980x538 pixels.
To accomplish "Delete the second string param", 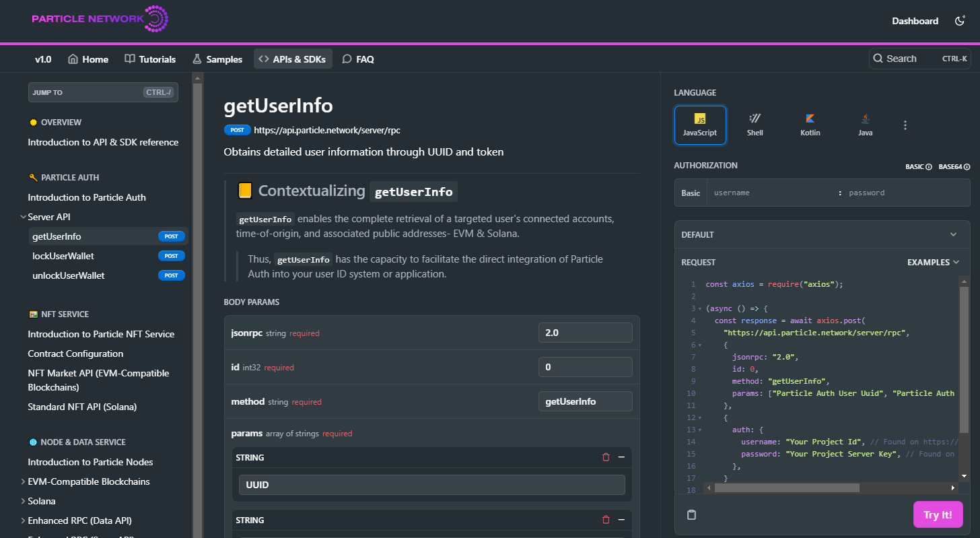I will click(x=606, y=520).
